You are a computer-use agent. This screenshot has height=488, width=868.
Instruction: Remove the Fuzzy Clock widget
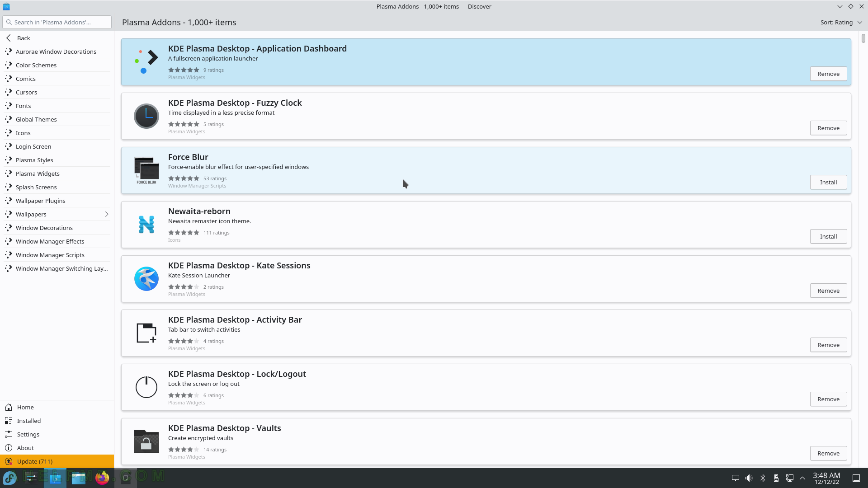click(x=828, y=128)
